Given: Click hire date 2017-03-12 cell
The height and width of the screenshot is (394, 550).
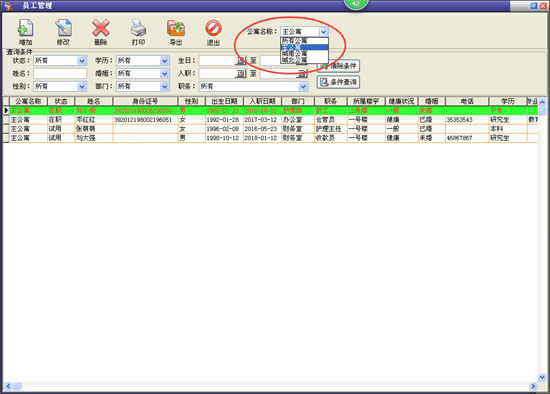Looking at the screenshot, I should click(262, 120).
